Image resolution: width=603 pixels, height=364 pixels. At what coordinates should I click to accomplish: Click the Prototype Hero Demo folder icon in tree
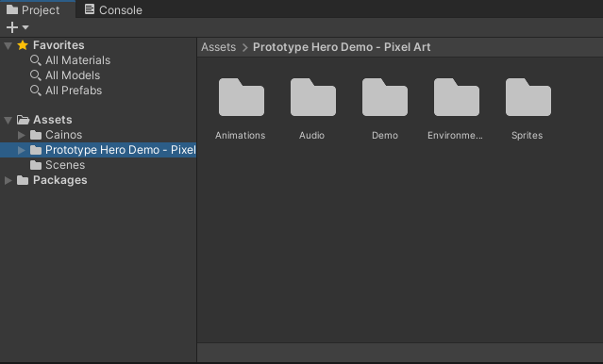pos(36,150)
